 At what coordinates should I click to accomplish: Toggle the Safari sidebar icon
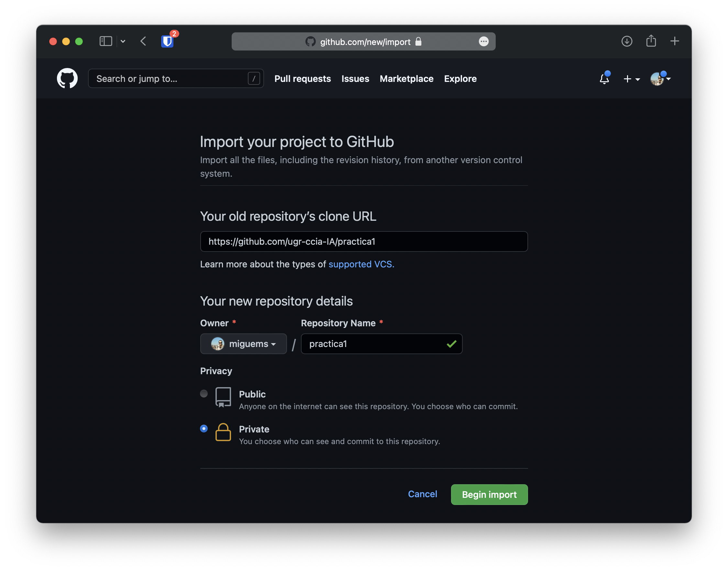105,41
